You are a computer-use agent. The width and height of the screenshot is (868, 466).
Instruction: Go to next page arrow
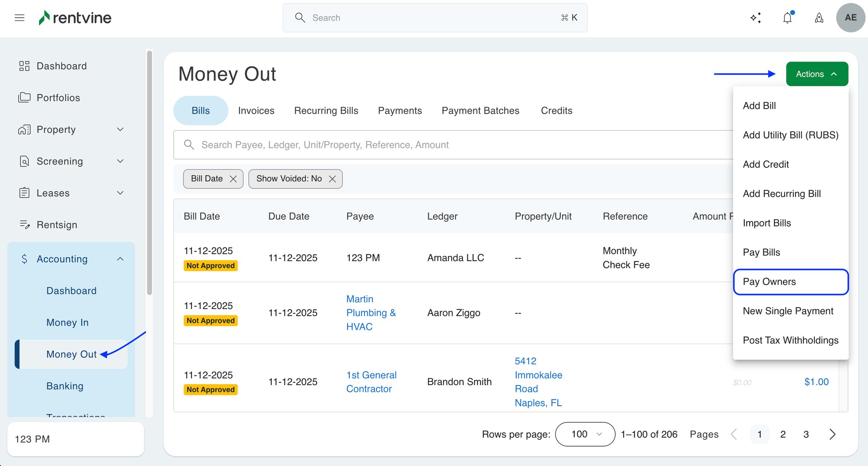832,434
